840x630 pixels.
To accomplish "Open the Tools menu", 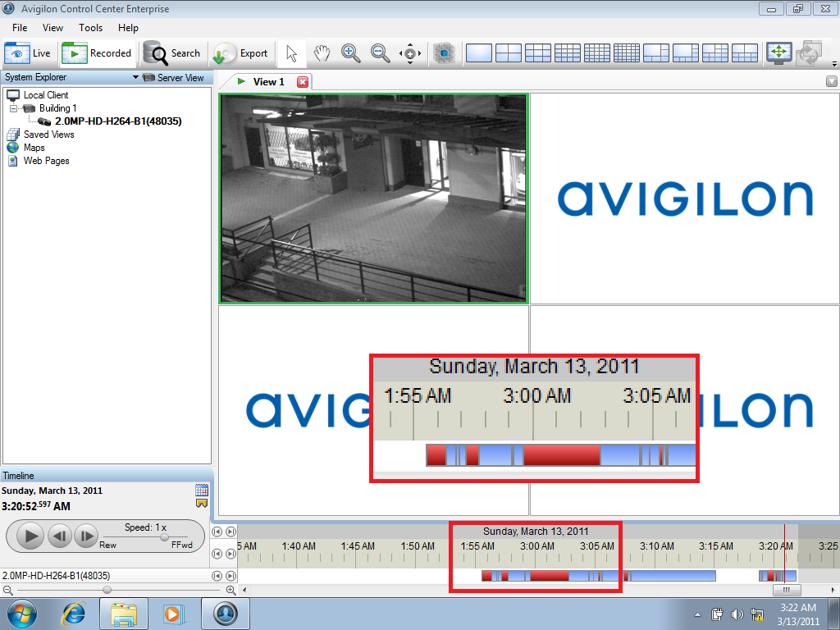I will tap(90, 27).
